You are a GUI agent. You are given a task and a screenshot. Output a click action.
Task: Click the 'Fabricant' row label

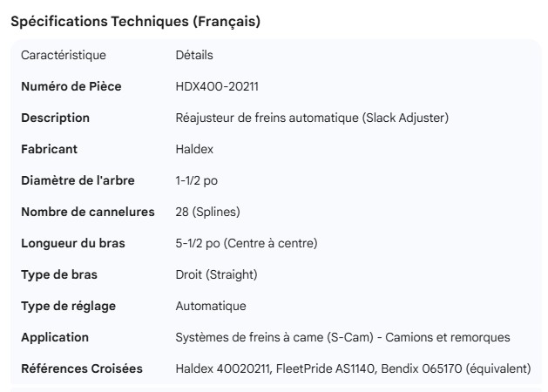[x=49, y=150]
